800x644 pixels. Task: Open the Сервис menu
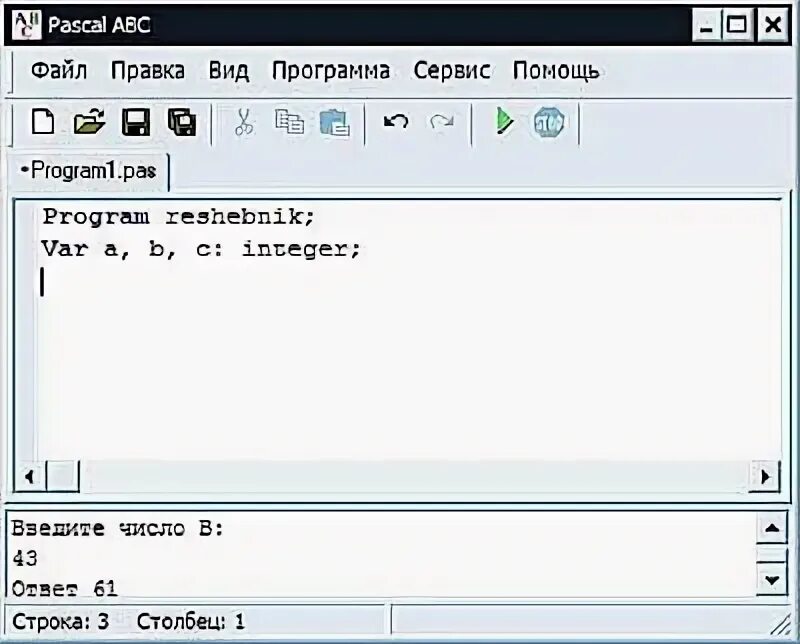[x=452, y=70]
